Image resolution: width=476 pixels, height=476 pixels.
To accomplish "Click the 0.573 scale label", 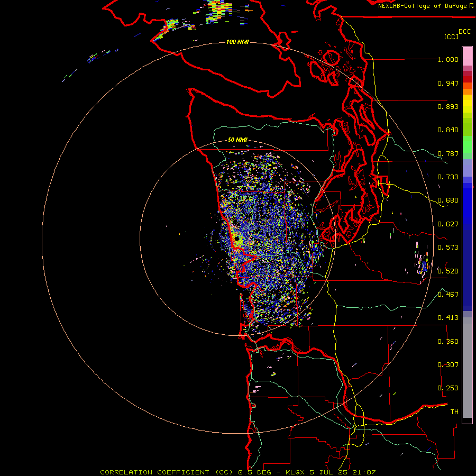I will pos(448,248).
